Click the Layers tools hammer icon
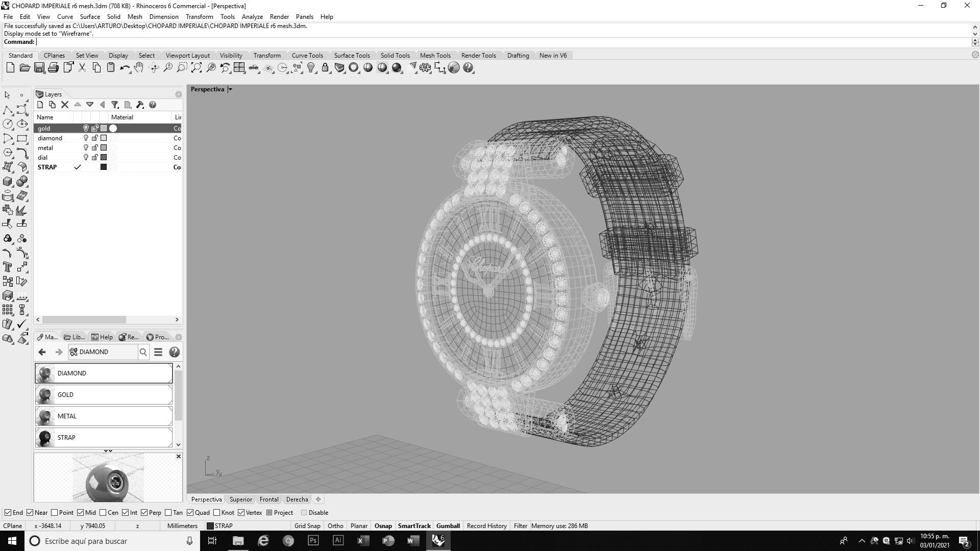 click(x=140, y=105)
